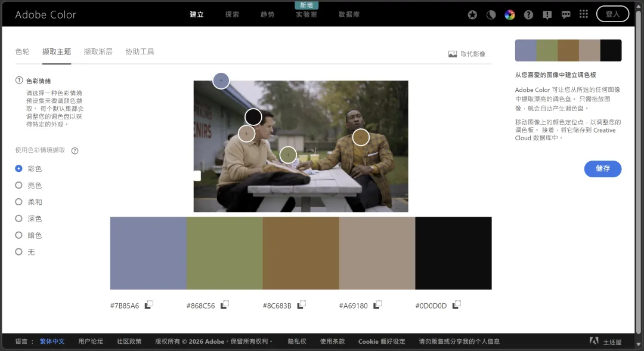This screenshot has height=351, width=644.
Task: Copy hex code #A69180 with copy icon
Action: pos(377,304)
